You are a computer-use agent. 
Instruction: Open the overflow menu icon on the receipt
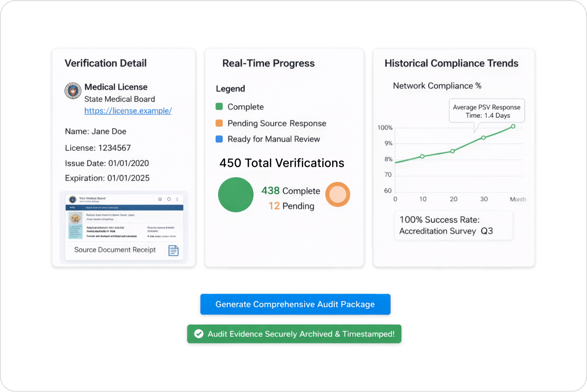click(177, 199)
